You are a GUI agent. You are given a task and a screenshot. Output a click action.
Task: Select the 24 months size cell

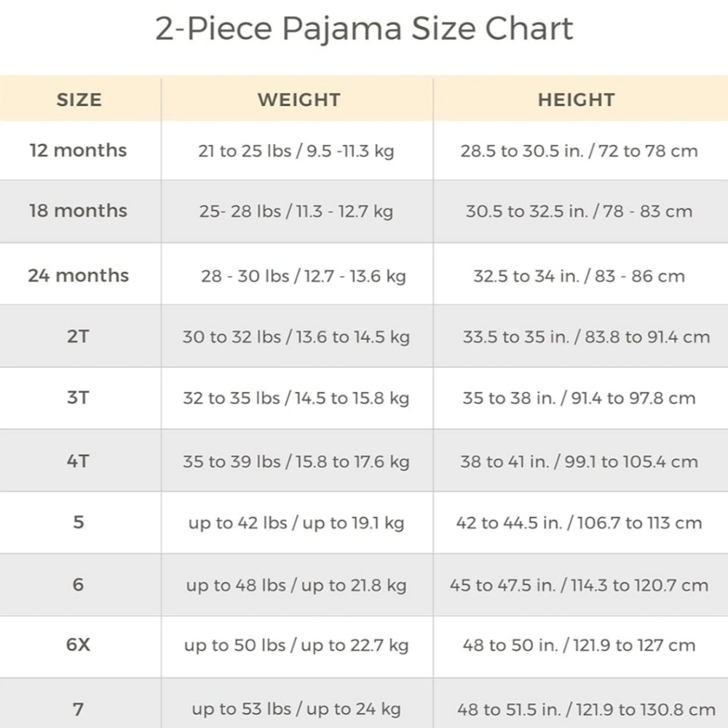[78, 275]
